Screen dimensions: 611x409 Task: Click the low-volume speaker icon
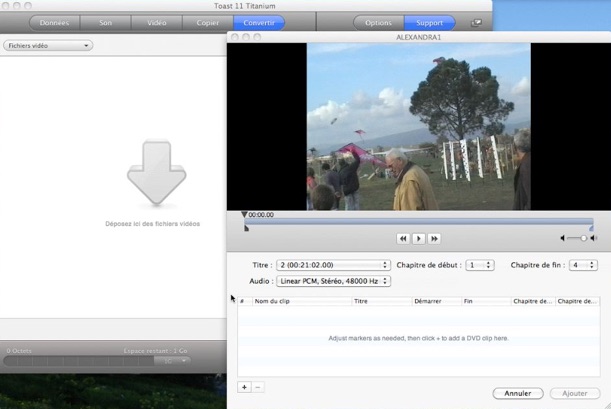tap(562, 238)
